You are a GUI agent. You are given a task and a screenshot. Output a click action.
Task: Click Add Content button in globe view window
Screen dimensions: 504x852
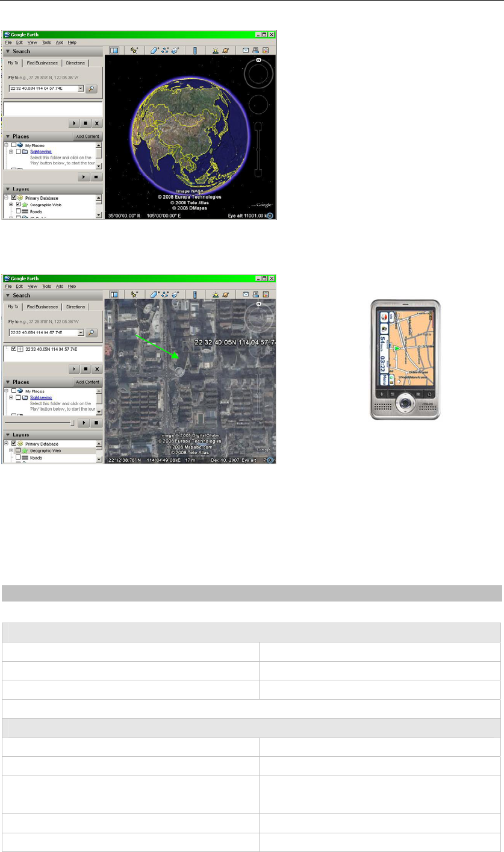[88, 137]
